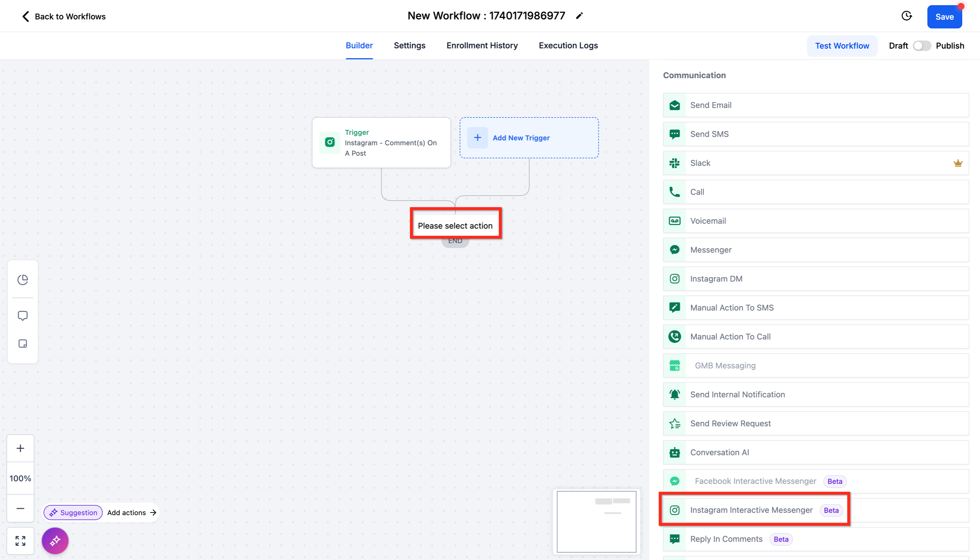This screenshot has width=980, height=560.
Task: Click the Instagram trigger icon
Action: (330, 142)
